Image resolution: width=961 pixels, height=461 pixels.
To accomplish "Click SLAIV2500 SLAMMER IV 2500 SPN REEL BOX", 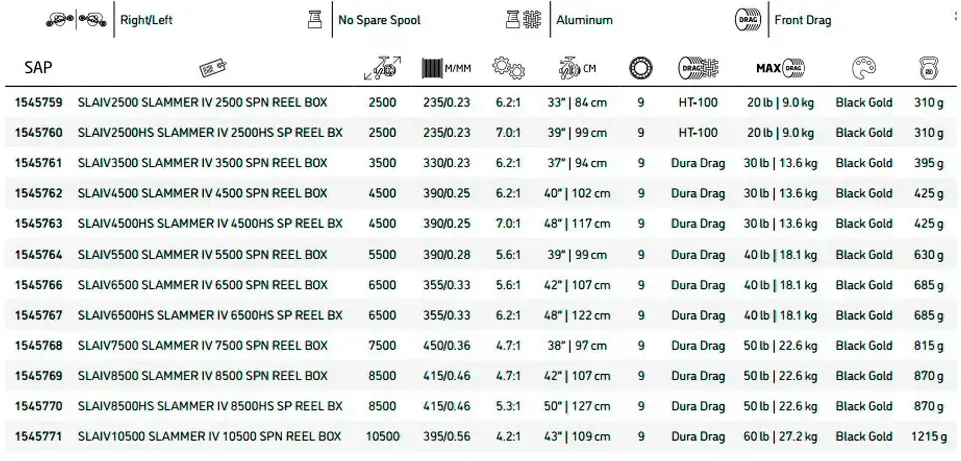I will (202, 102).
